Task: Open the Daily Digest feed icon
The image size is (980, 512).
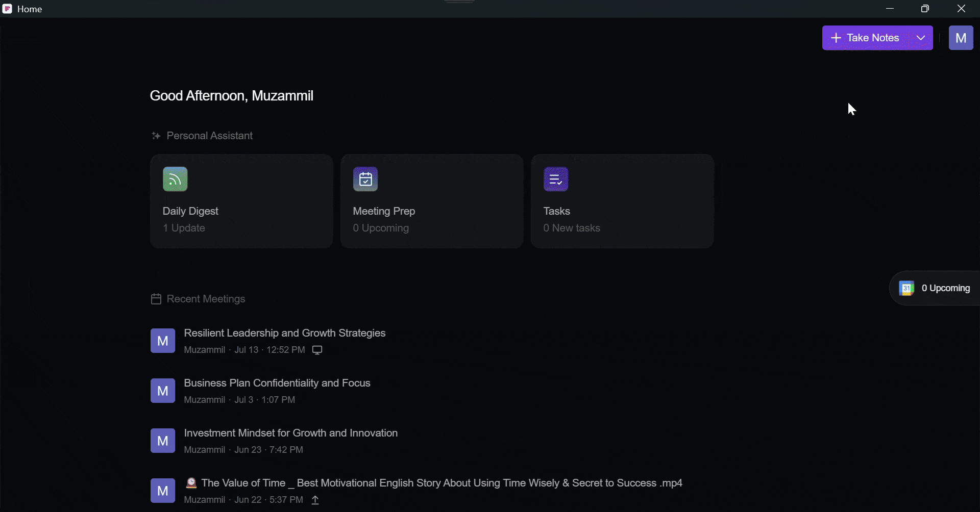Action: pos(175,179)
